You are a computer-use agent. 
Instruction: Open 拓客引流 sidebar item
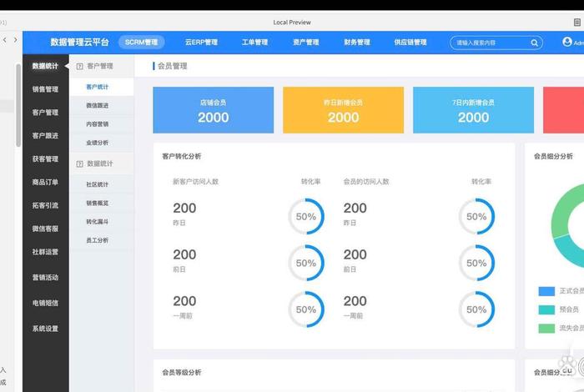pos(45,205)
